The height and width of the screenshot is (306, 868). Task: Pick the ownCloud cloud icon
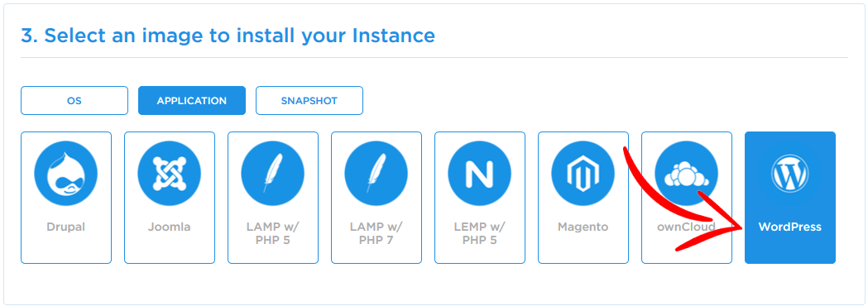pos(687,173)
